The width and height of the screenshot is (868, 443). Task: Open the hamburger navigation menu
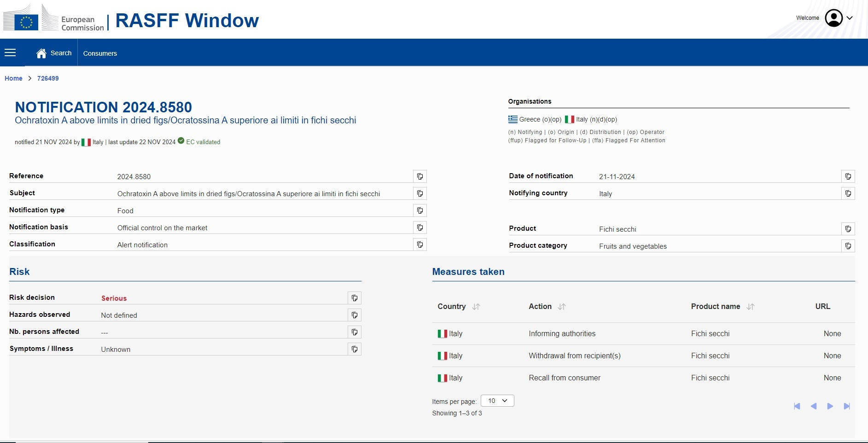[10, 53]
